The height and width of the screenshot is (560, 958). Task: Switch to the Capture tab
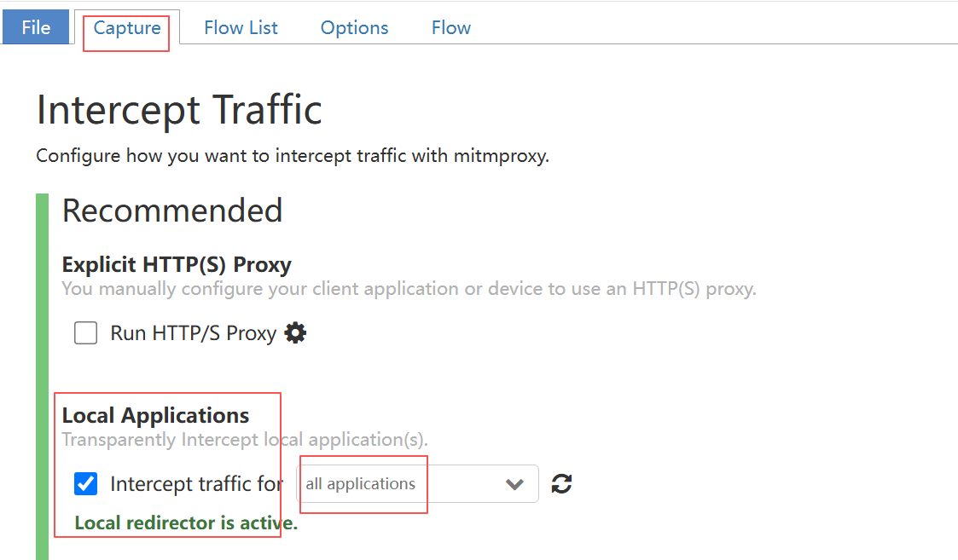(127, 27)
